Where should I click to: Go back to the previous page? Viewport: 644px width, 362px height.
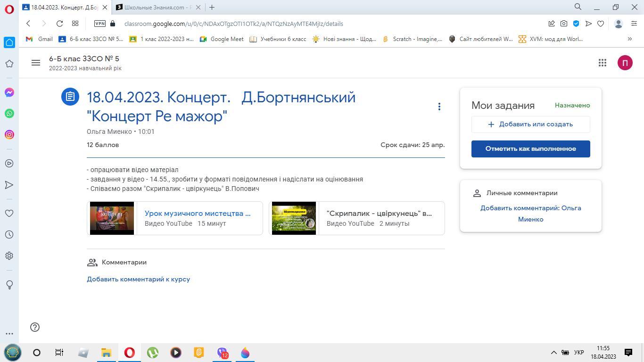pos(28,24)
